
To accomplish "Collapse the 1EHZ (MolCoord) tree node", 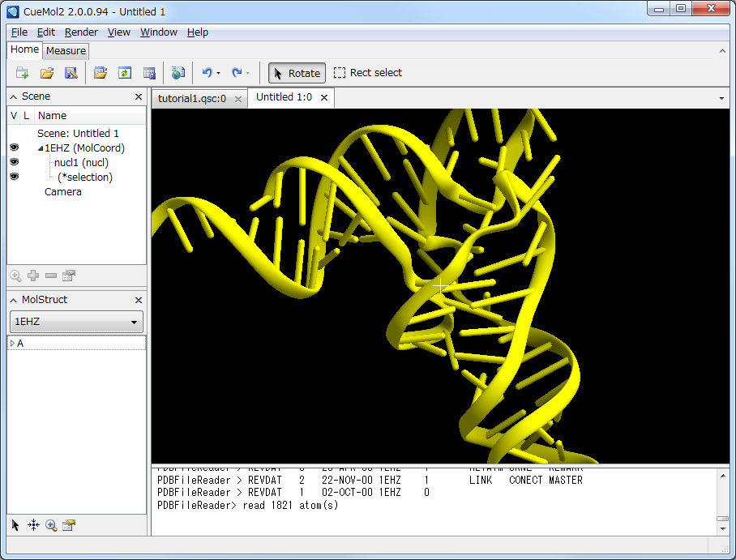I will [41, 148].
